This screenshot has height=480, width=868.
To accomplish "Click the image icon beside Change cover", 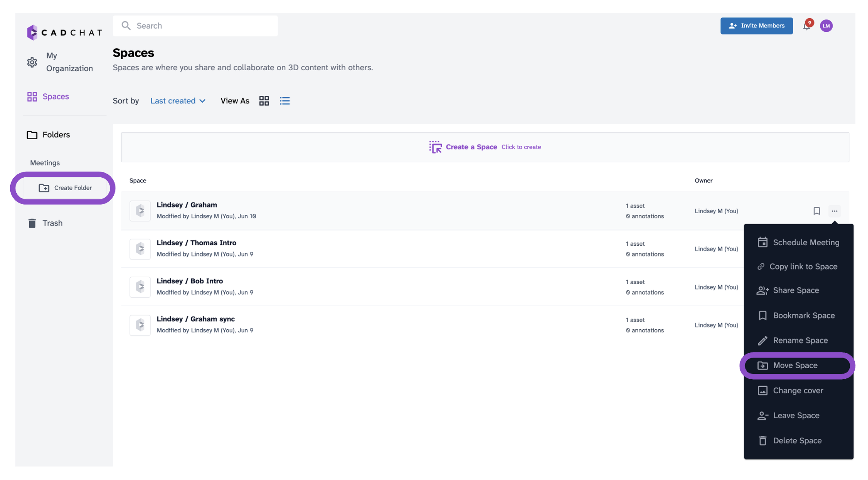I will click(762, 391).
